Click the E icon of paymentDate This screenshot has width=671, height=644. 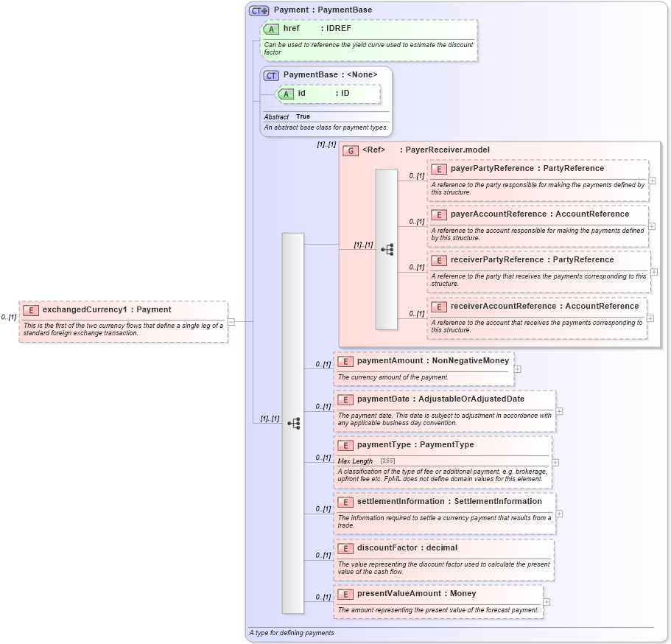coord(345,400)
